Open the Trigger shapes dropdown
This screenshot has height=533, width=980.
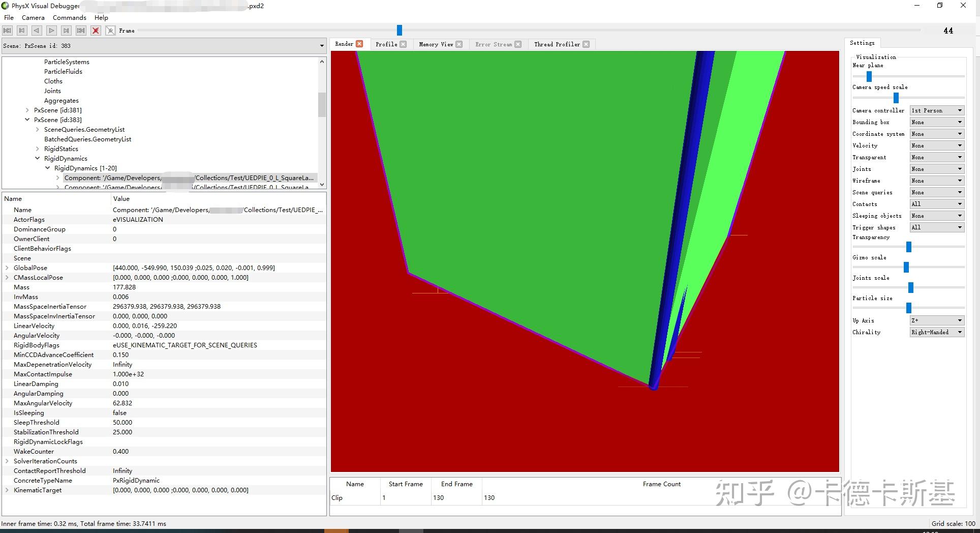(937, 227)
